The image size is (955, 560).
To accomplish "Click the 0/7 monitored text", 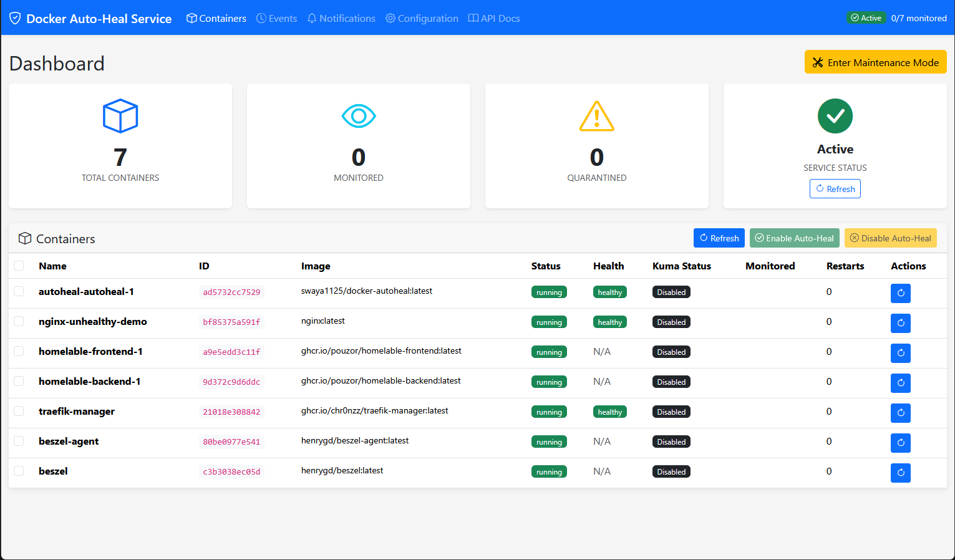I will point(919,18).
